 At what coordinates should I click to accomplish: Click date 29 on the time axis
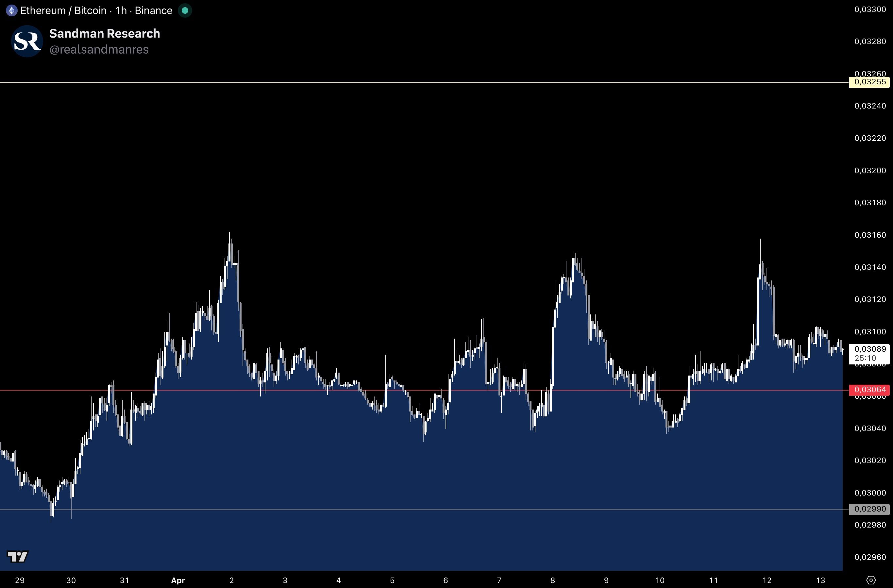tap(20, 580)
